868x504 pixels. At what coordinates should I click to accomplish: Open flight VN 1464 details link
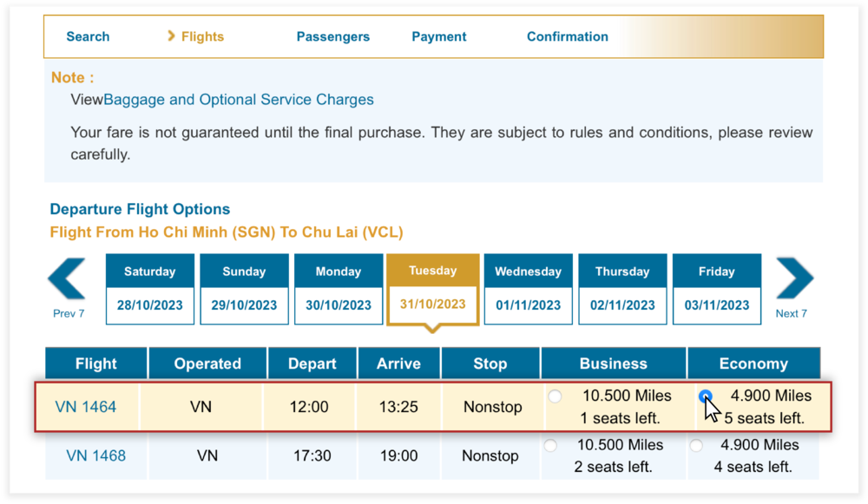(x=85, y=406)
